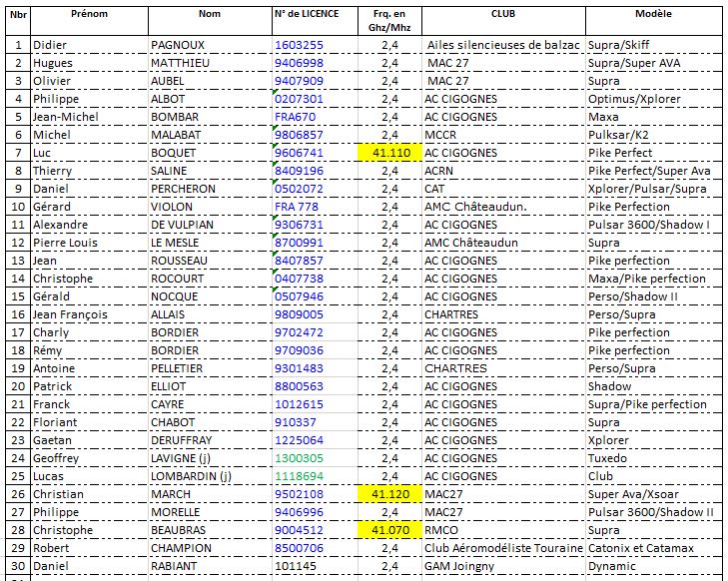Select the Modèle column header
Image resolution: width=728 pixels, height=581 pixels.
pos(654,21)
